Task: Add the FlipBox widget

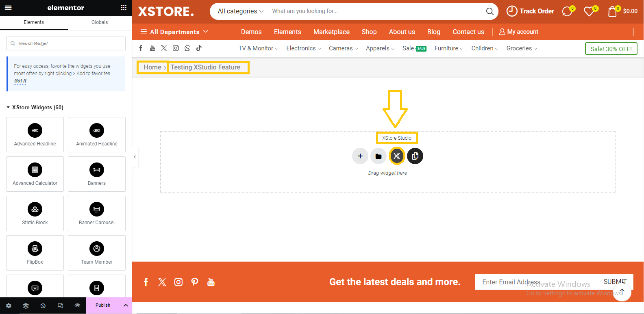Action: 35,253
